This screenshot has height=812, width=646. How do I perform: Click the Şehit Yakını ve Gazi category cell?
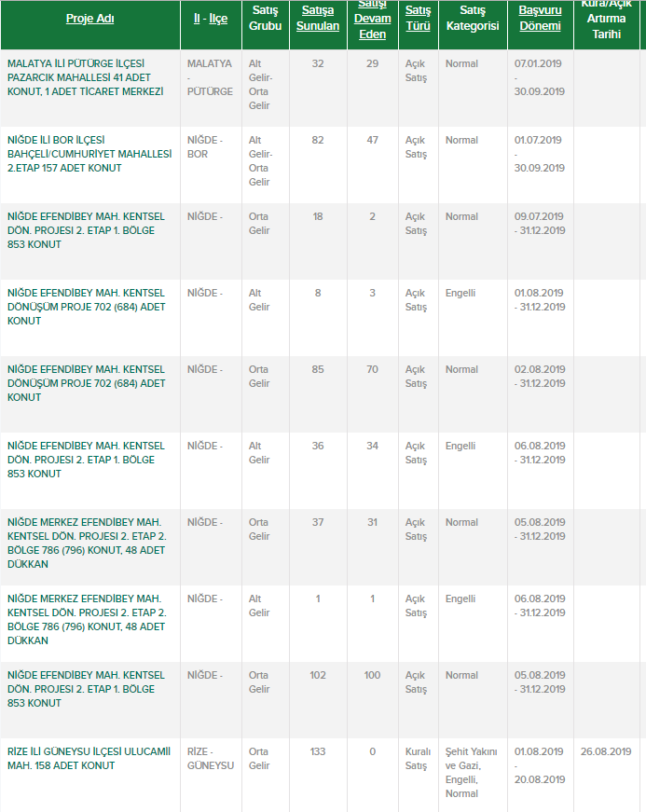point(472,772)
